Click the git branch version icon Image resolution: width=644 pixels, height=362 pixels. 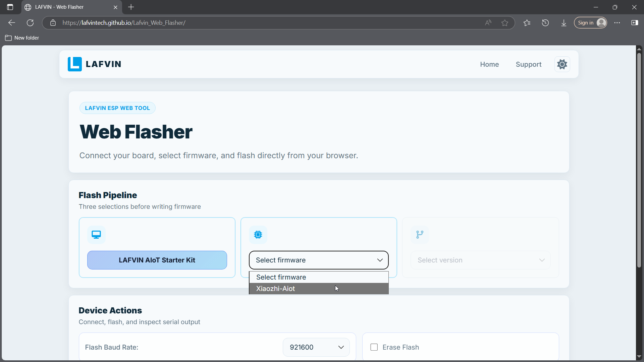(x=420, y=235)
